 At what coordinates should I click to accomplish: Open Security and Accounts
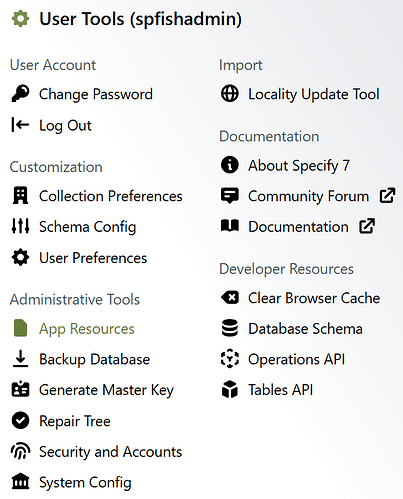(111, 452)
